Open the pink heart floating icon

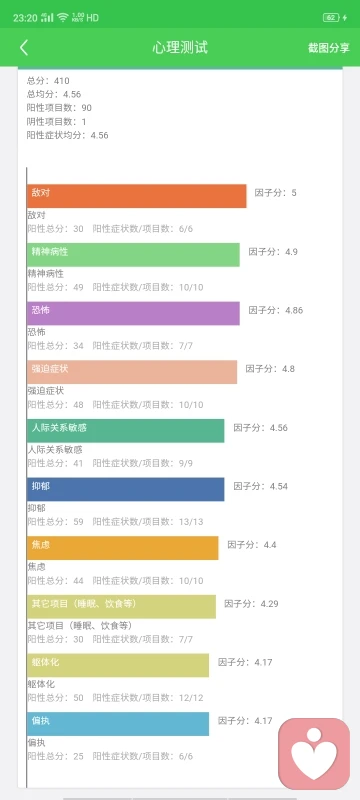coord(314,754)
